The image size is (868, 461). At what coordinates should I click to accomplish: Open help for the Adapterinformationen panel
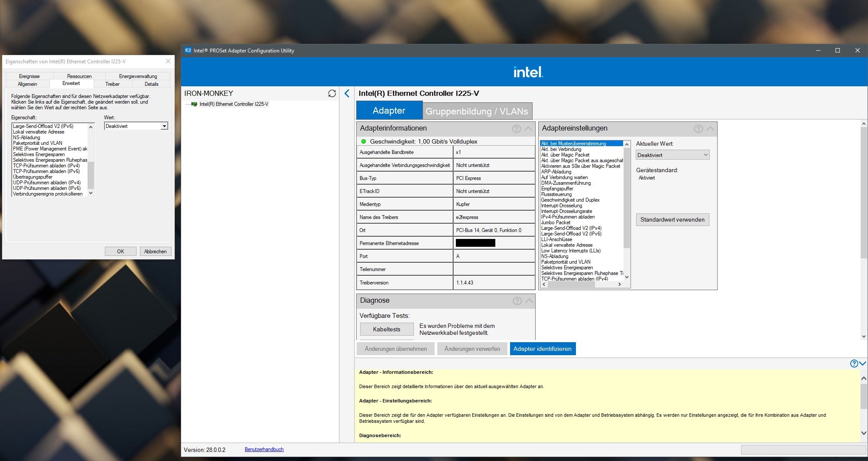[x=516, y=128]
